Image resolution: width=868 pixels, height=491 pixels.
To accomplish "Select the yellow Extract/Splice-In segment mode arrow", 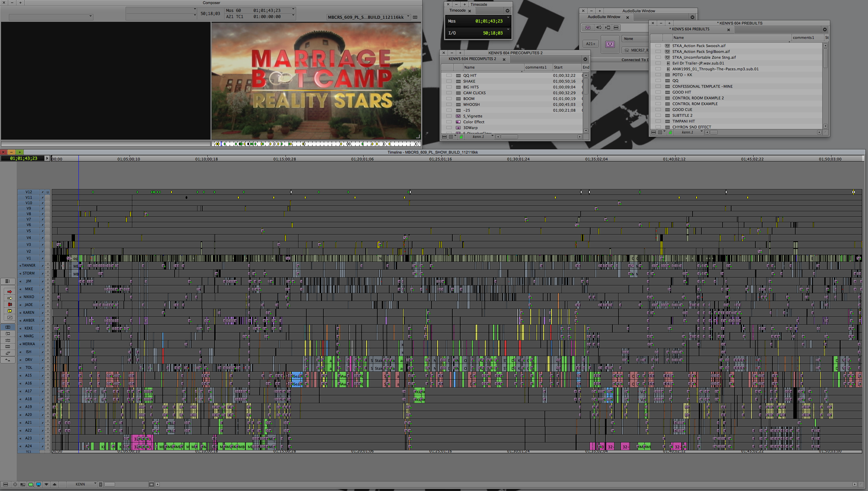I will coord(9,298).
